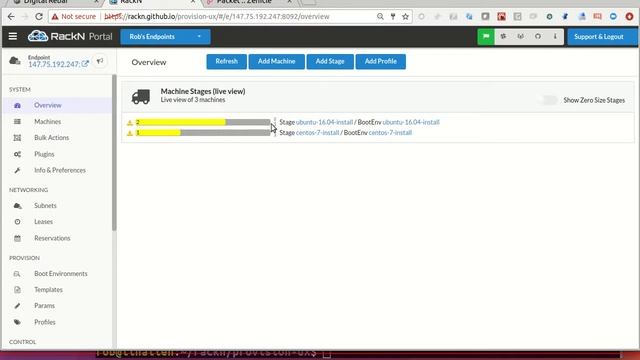
Task: Click Add Profile button
Action: (x=380, y=61)
